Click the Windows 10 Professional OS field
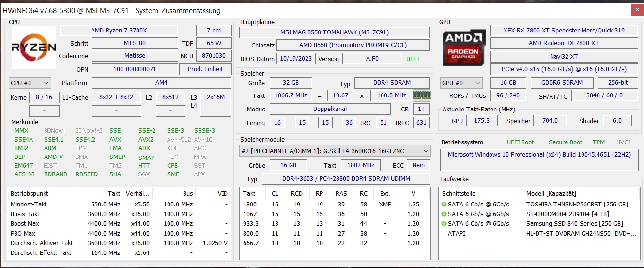This screenshot has width=644, height=268. pyautogui.click(x=538, y=160)
